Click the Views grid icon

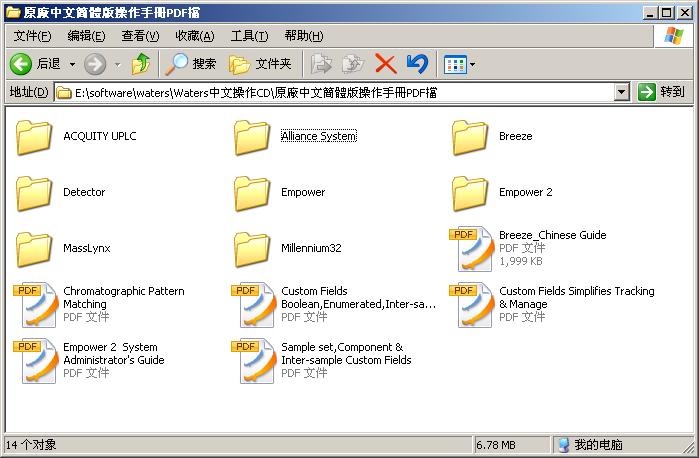455,65
